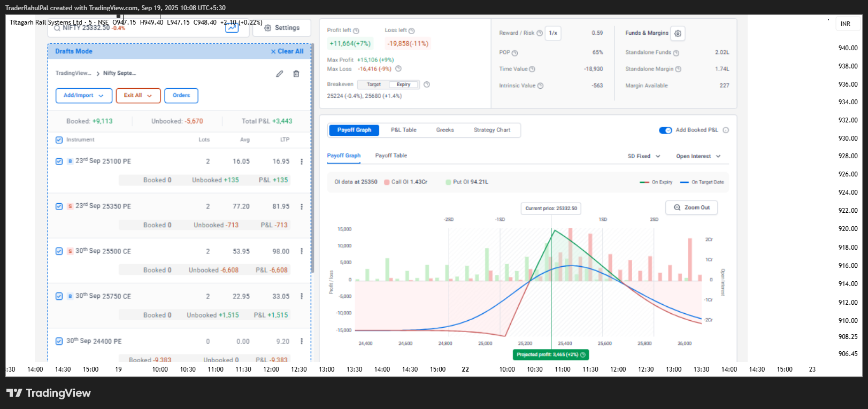868x409 pixels.
Task: Switch to the P&L Table tab
Action: 403,130
